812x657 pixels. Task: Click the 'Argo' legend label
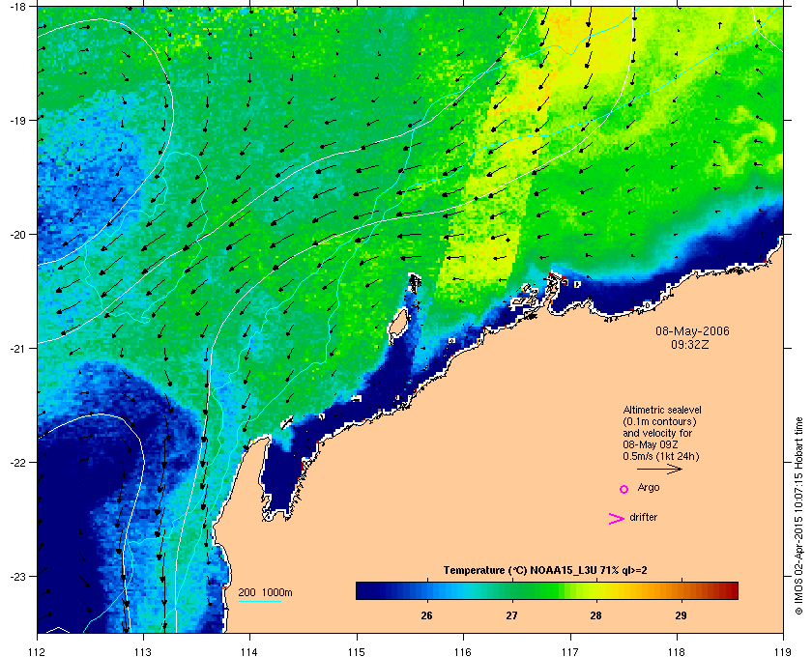point(649,488)
